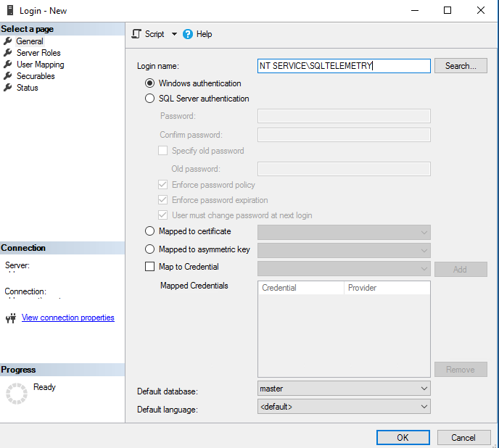Click the Ready progress spinner icon
Screen dimensions: 499x448
click(17, 394)
